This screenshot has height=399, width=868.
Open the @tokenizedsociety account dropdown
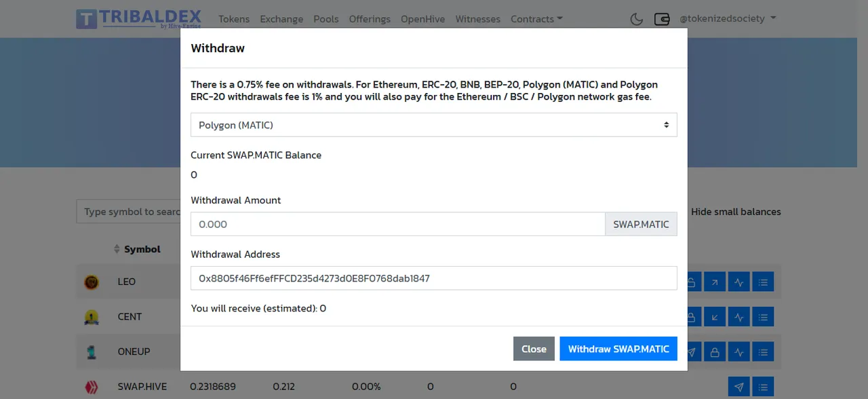728,19
